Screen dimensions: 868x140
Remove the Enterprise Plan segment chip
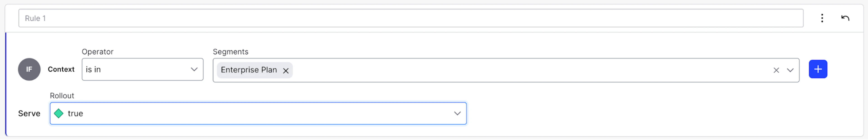(286, 71)
